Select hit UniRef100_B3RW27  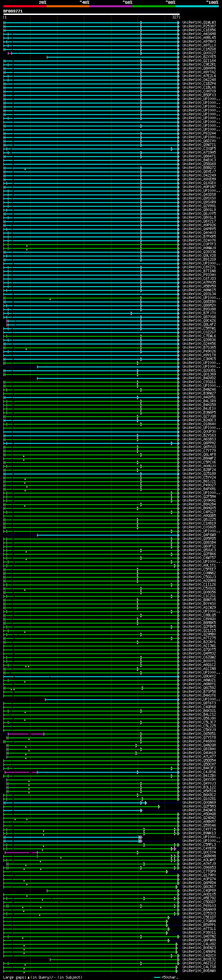coord(199,394)
